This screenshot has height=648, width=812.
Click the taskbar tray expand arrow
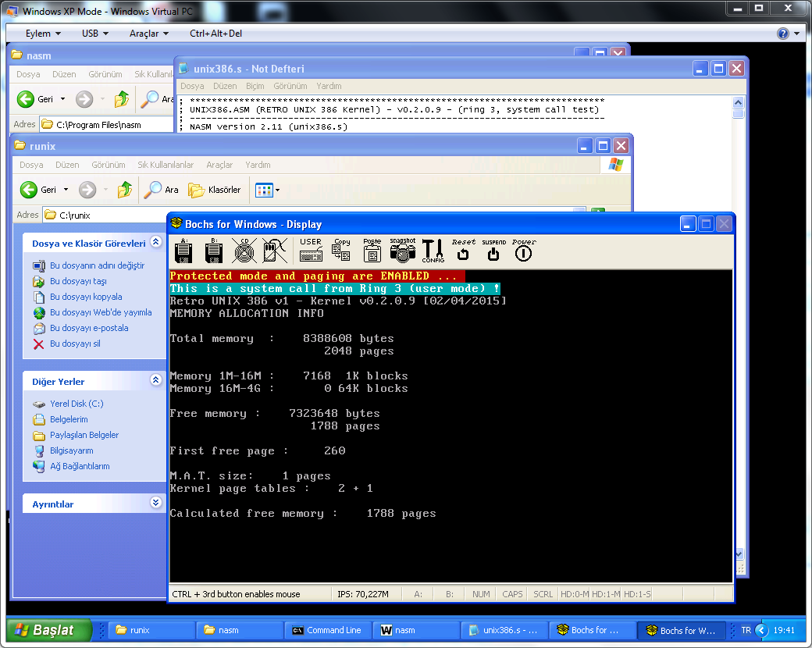(x=761, y=630)
